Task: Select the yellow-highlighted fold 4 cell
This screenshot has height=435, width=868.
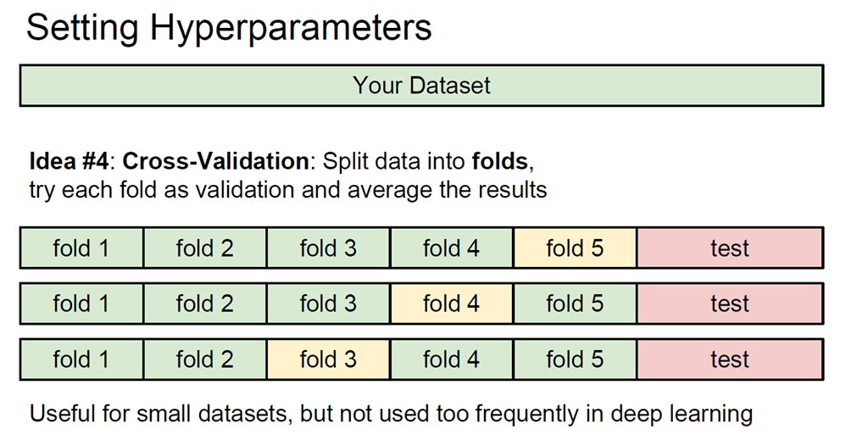Action: [451, 304]
